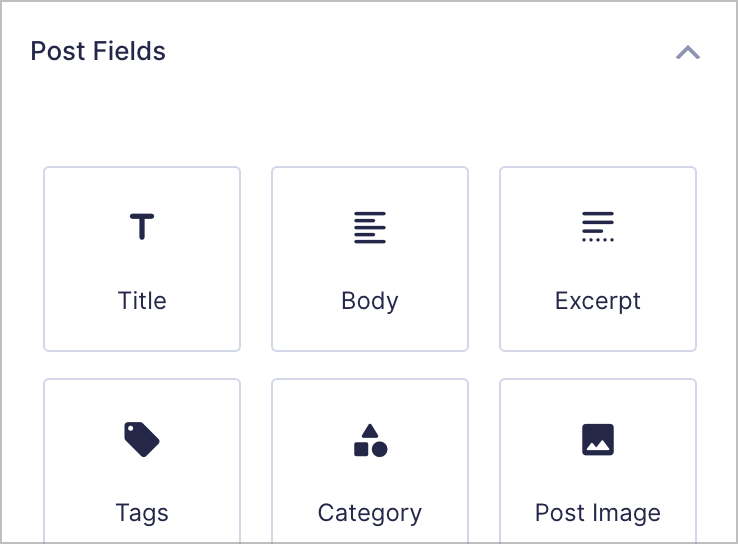Click empty area inside Category card
This screenshot has width=738, height=544.
(x=306, y=475)
